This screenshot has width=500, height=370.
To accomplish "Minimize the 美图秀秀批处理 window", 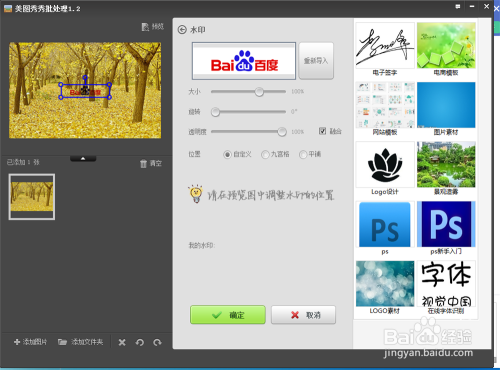I will click(472, 6).
